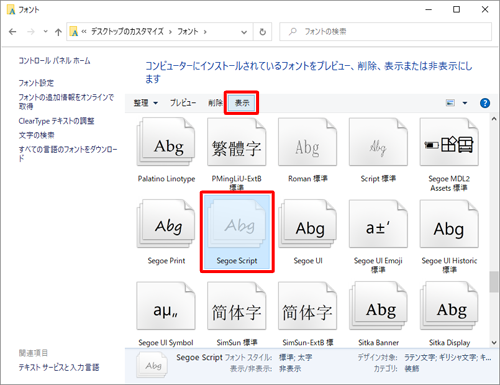Select the Sitka Banner font icon
500x385 pixels.
378,306
